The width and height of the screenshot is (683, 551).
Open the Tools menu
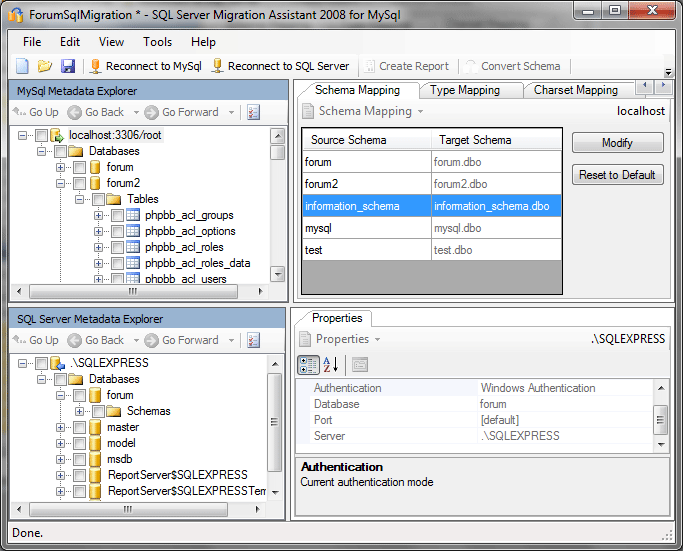click(x=157, y=42)
